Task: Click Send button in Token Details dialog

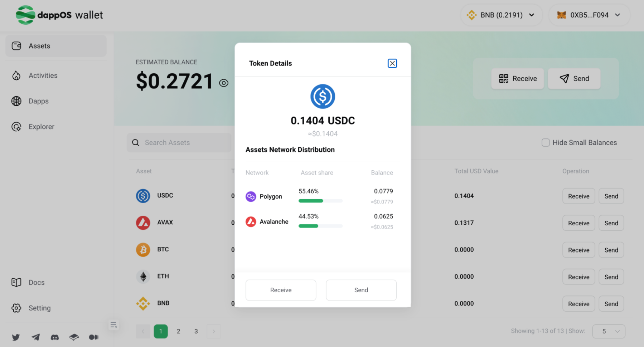Action: click(x=361, y=290)
